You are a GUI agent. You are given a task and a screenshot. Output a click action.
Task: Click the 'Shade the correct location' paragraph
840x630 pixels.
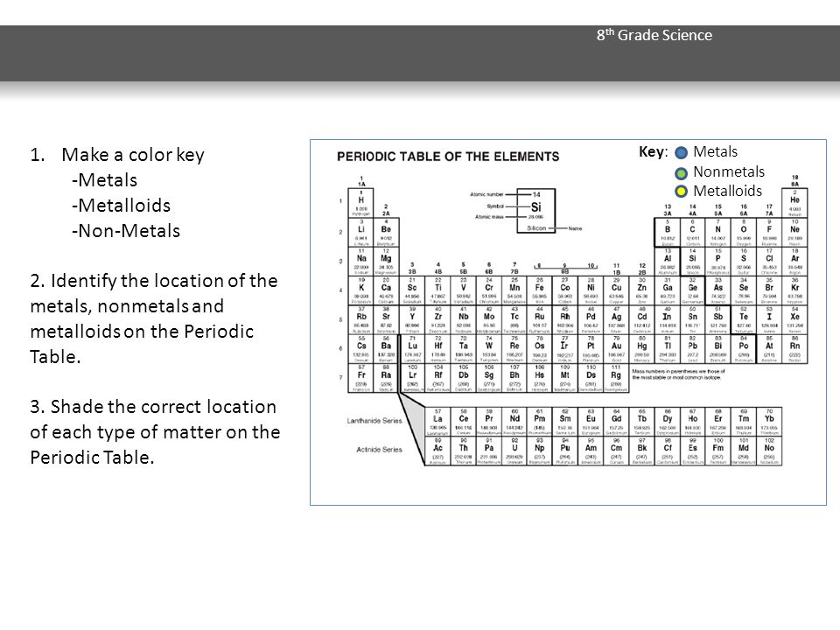(156, 431)
